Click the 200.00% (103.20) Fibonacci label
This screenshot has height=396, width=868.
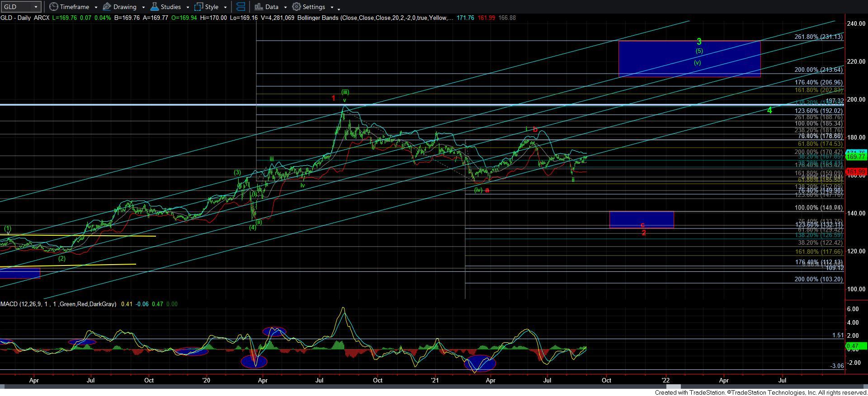pos(818,280)
